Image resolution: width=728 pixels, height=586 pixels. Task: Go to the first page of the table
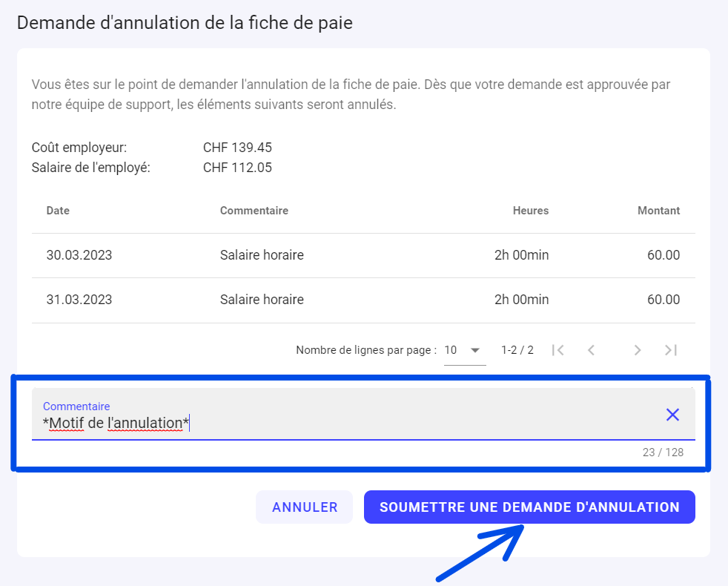coord(558,350)
